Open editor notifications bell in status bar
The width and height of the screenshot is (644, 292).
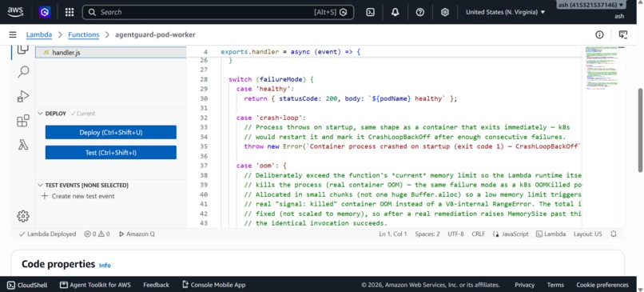(x=614, y=234)
